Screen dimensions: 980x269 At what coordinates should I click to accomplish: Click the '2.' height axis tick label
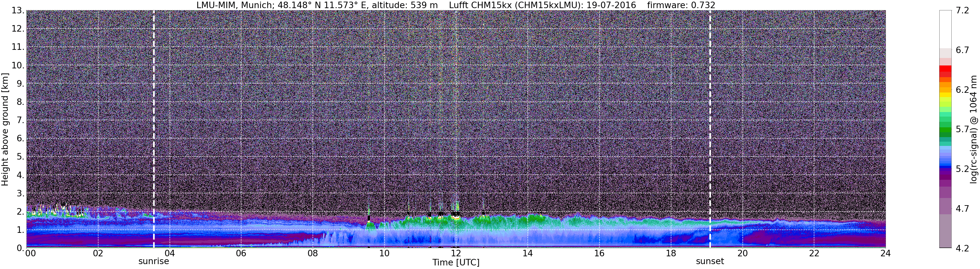click(x=21, y=211)
